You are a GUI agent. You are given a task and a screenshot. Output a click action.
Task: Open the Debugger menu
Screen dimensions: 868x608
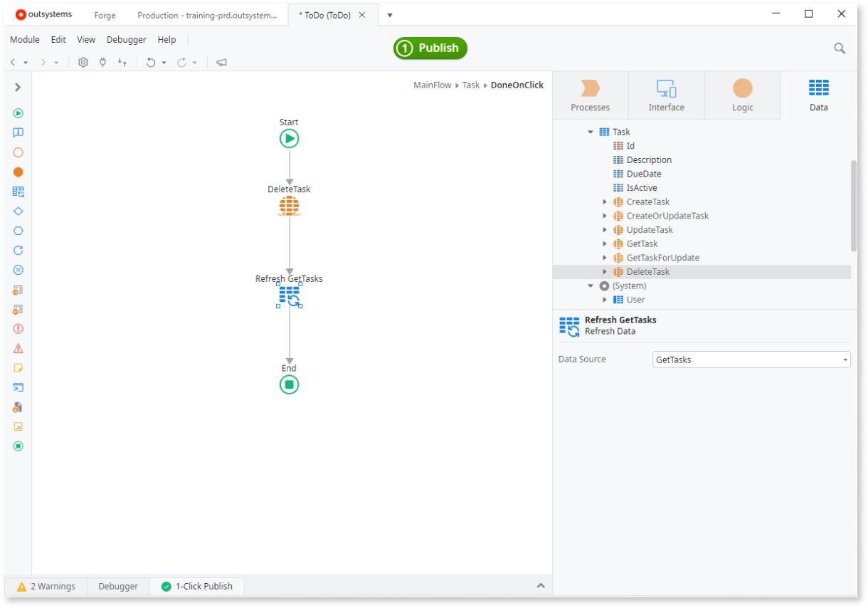click(x=126, y=39)
